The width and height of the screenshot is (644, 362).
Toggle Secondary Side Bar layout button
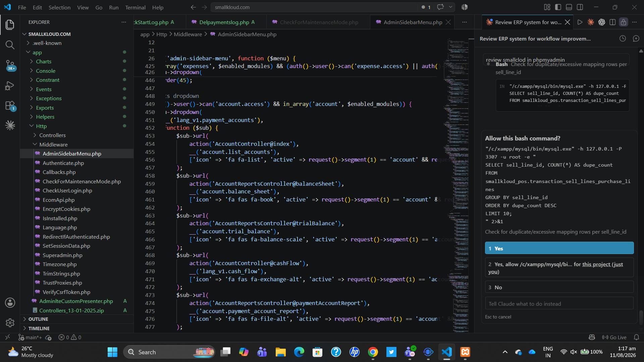tap(580, 7)
